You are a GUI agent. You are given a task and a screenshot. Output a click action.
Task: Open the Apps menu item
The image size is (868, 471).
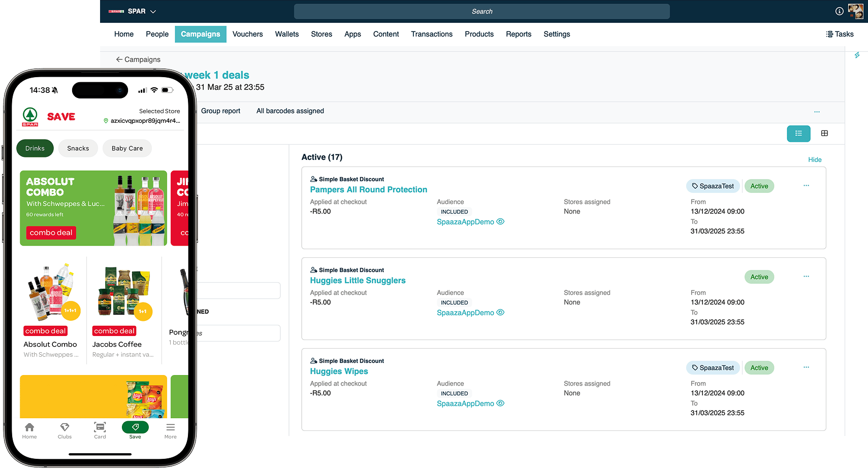pos(352,34)
